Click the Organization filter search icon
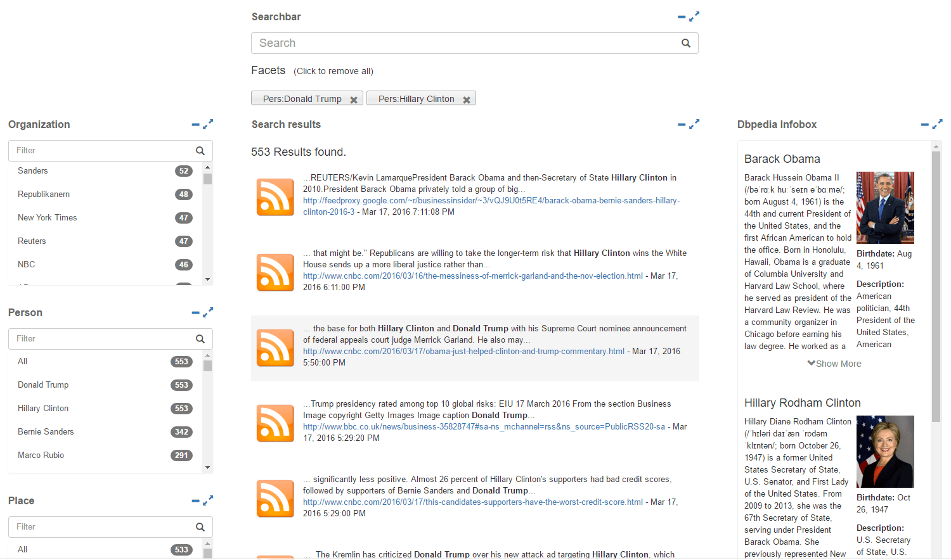 200,151
